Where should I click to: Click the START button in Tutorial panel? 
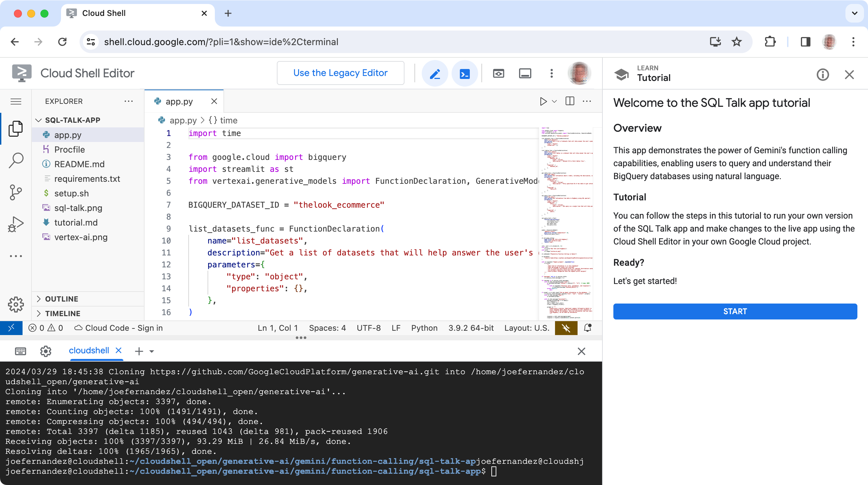tap(735, 311)
